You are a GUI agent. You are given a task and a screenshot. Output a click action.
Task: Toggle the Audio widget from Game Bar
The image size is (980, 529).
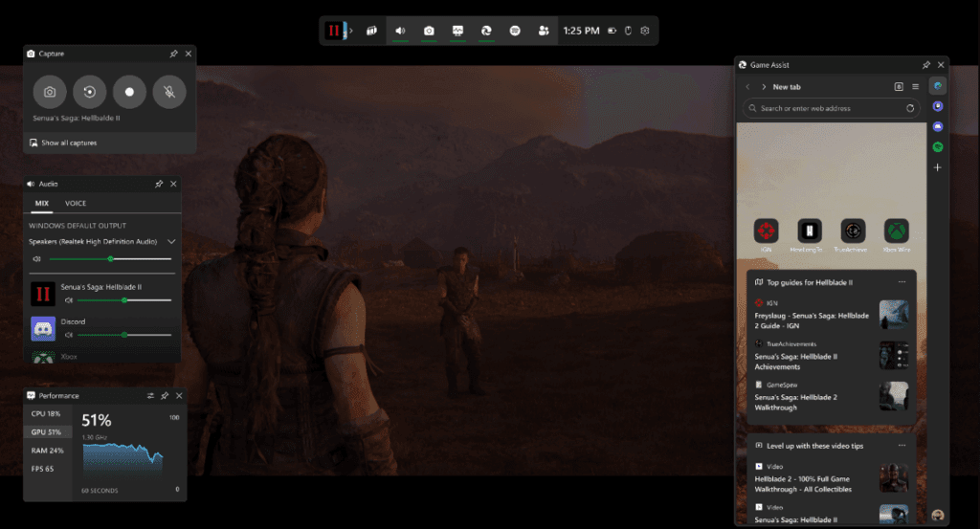(x=401, y=31)
